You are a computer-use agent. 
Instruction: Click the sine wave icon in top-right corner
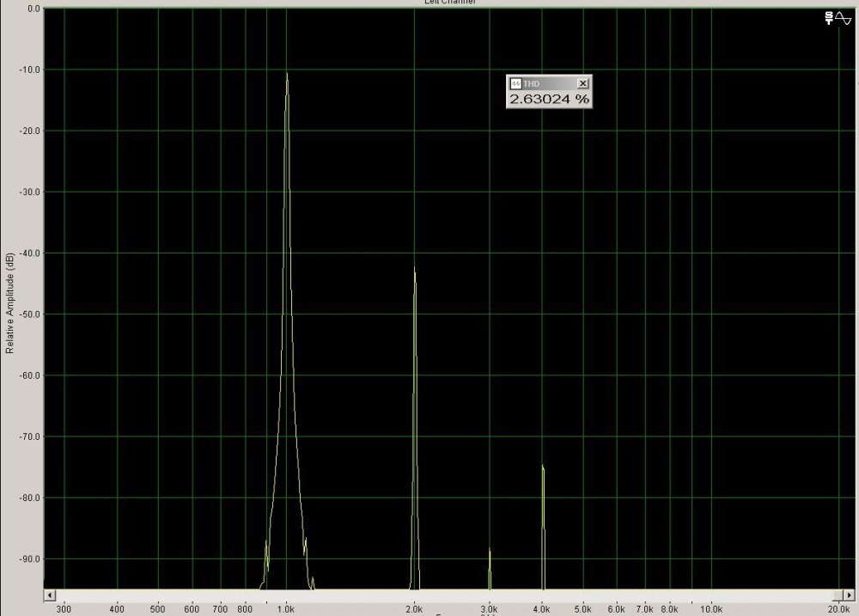click(x=843, y=17)
